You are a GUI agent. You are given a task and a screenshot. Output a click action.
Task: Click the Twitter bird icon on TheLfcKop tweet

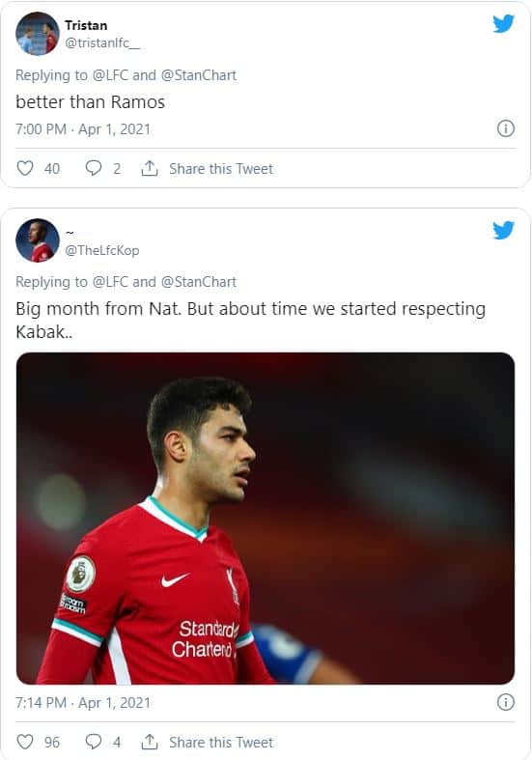(x=503, y=230)
